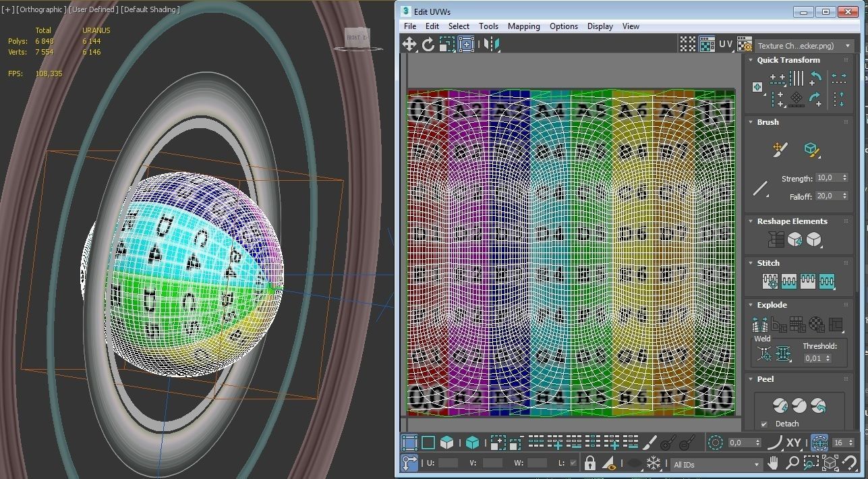Screen dimensions: 868x479
Task: Click the Zoom magnifier icon
Action: tap(792, 463)
